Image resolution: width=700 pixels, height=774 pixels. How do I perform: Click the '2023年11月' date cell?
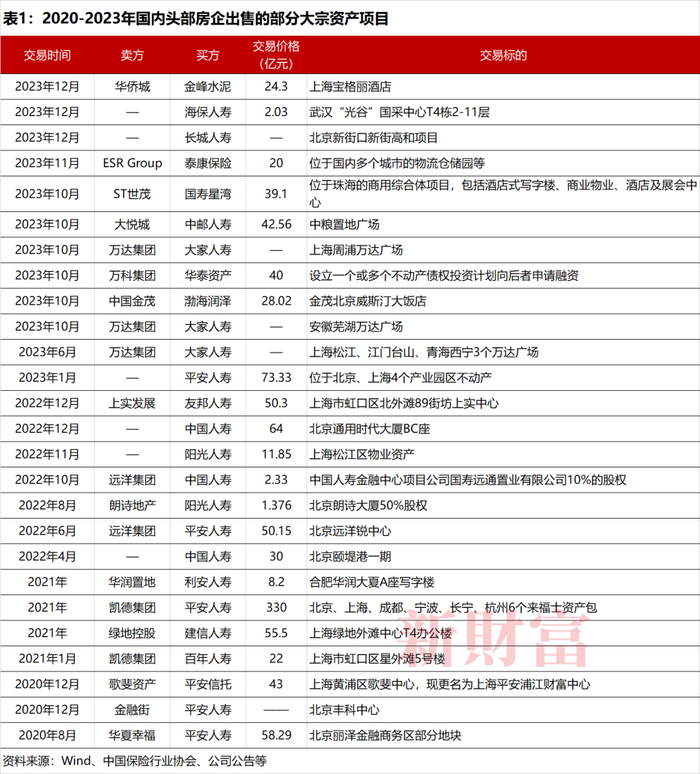[x=47, y=163]
